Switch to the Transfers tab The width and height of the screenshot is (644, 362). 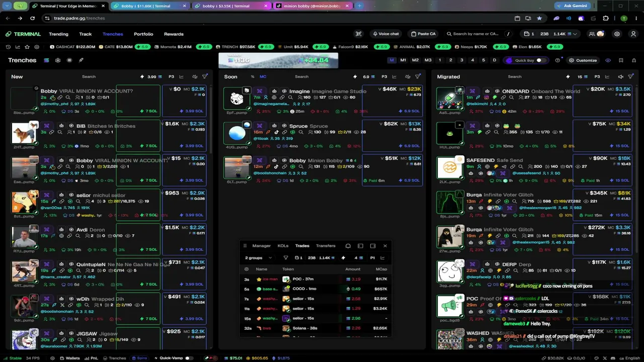click(x=326, y=246)
